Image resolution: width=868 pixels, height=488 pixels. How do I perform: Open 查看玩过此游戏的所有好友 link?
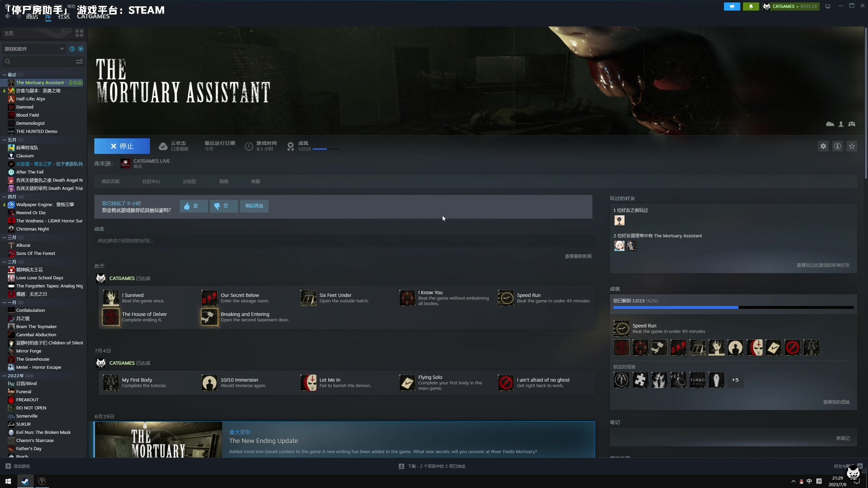click(823, 265)
